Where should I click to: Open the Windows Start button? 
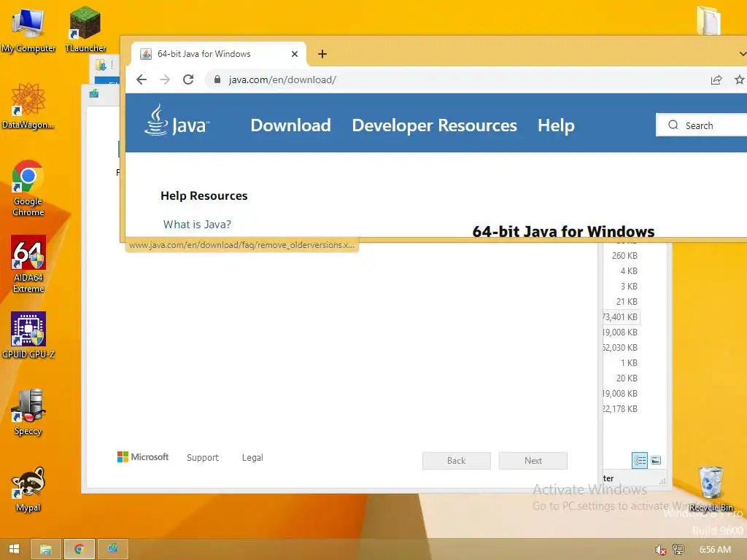pos(15,549)
